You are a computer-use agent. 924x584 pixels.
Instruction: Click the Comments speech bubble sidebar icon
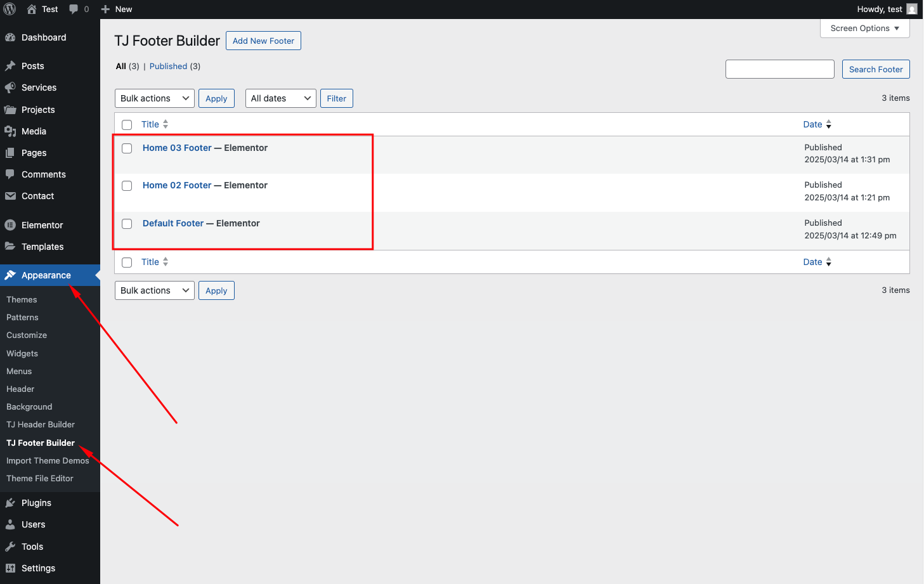pyautogui.click(x=10, y=174)
